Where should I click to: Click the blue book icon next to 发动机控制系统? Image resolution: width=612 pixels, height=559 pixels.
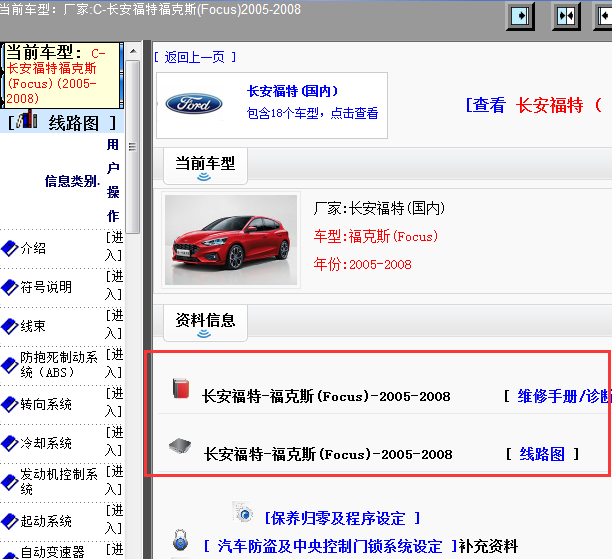click(9, 482)
